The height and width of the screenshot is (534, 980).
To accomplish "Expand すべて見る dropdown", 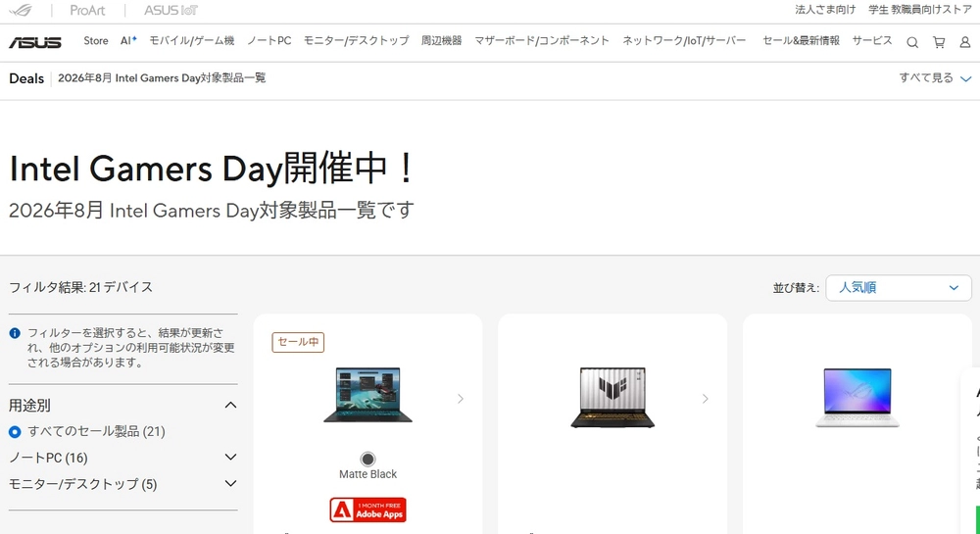I will 935,78.
